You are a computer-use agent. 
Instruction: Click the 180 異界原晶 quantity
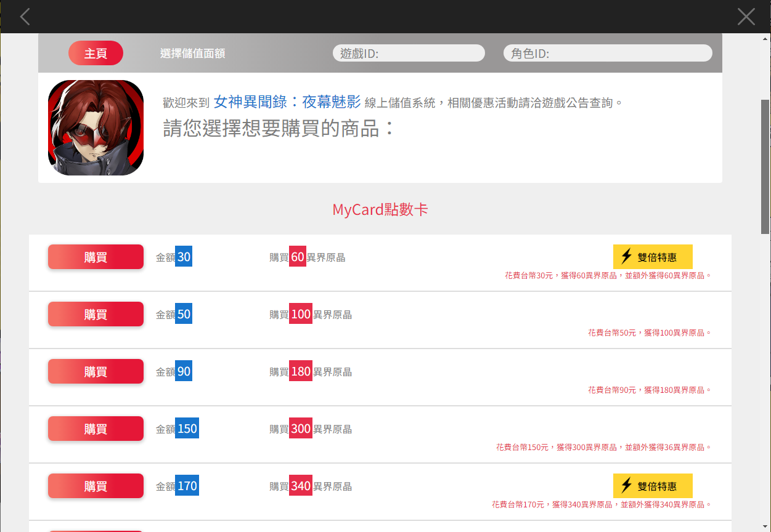click(x=301, y=371)
